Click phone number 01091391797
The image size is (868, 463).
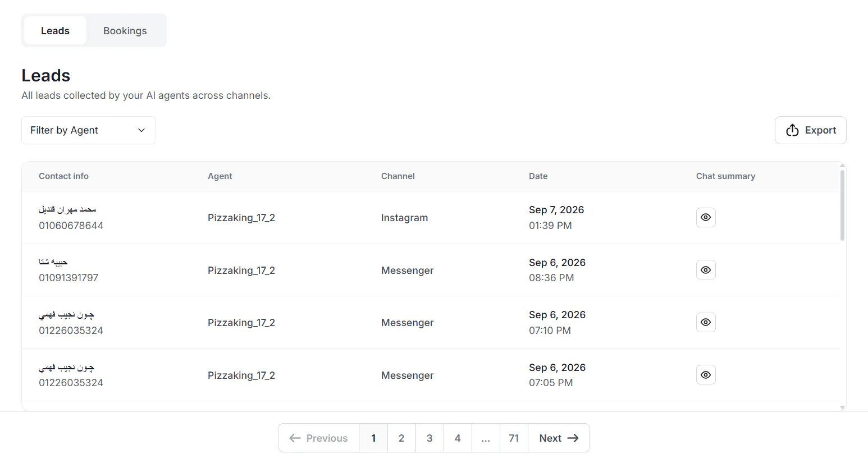point(68,278)
